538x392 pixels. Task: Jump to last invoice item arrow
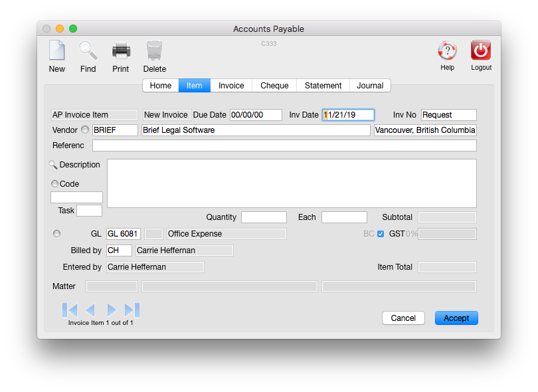click(132, 310)
